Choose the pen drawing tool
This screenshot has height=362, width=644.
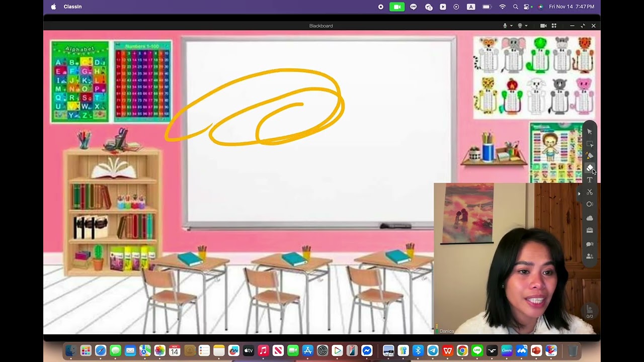pyautogui.click(x=590, y=156)
